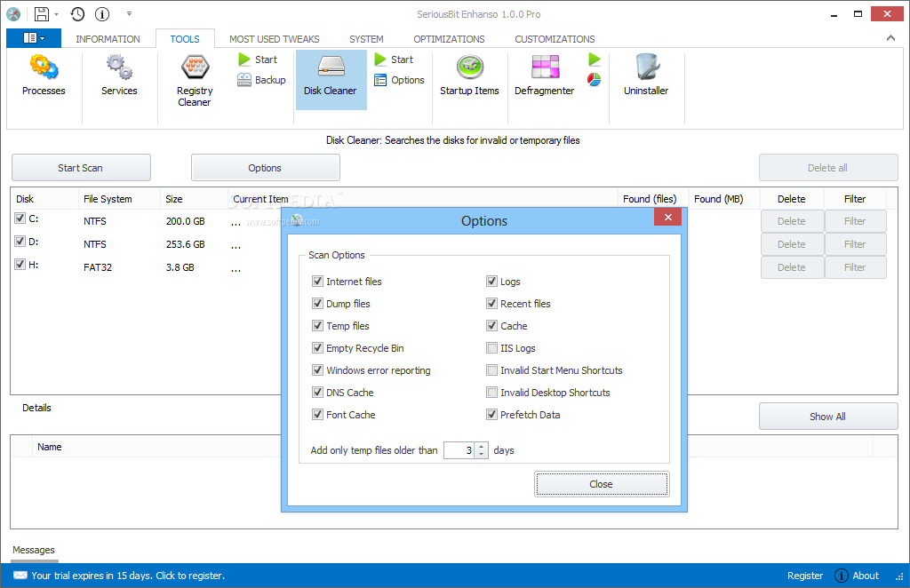The image size is (910, 588).
Task: Click the Enhanso application logo icon
Action: tap(13, 14)
